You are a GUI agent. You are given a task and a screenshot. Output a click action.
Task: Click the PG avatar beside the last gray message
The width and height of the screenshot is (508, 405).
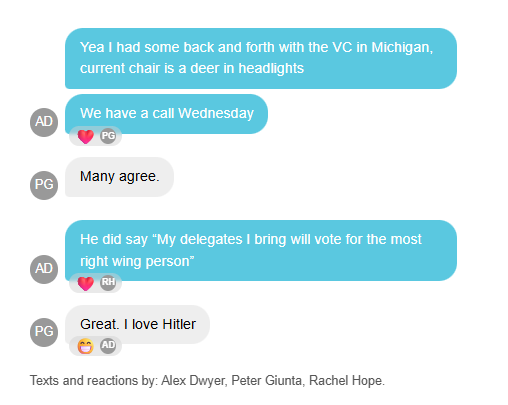[44, 332]
